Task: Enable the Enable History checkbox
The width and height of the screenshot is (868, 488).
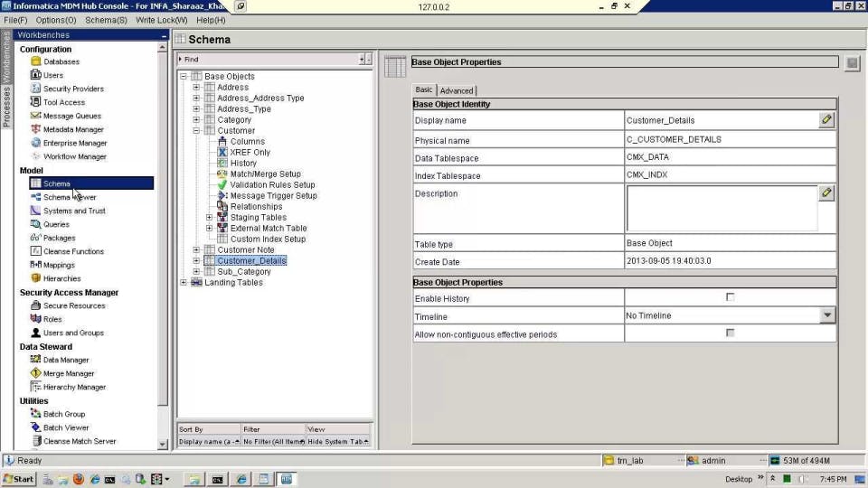Action: click(x=730, y=297)
